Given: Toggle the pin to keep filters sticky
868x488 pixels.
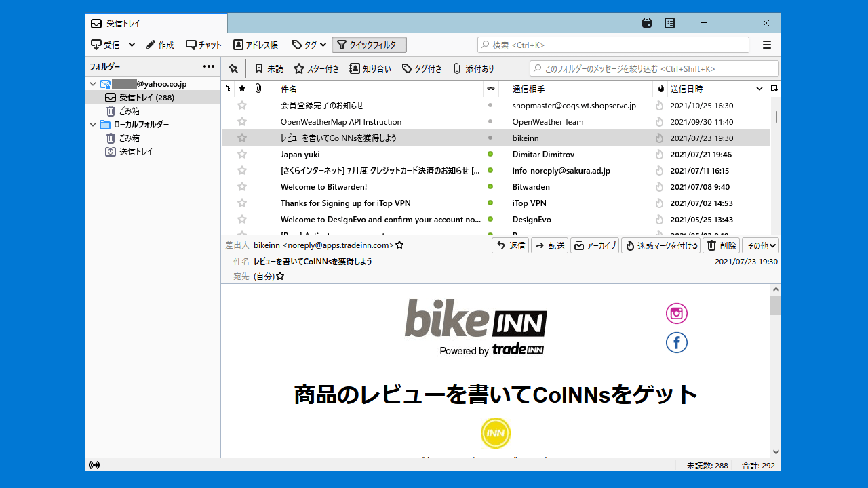Looking at the screenshot, I should 233,68.
